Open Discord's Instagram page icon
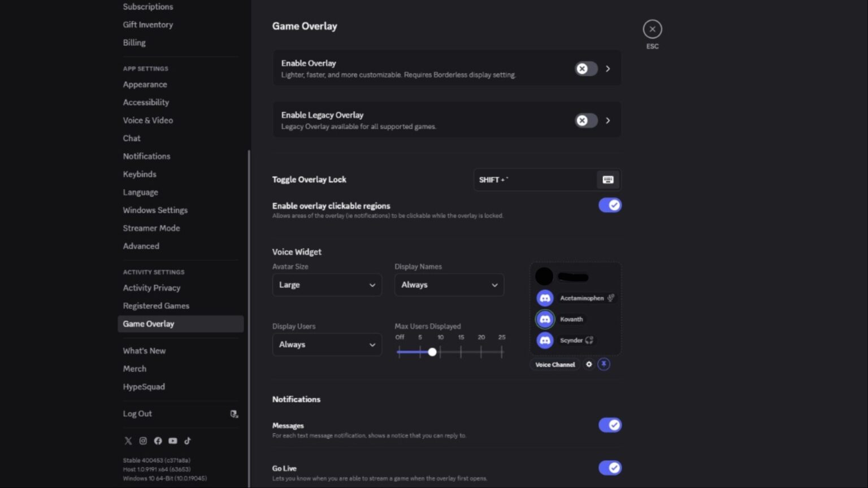Image resolution: width=868 pixels, height=488 pixels. point(143,441)
